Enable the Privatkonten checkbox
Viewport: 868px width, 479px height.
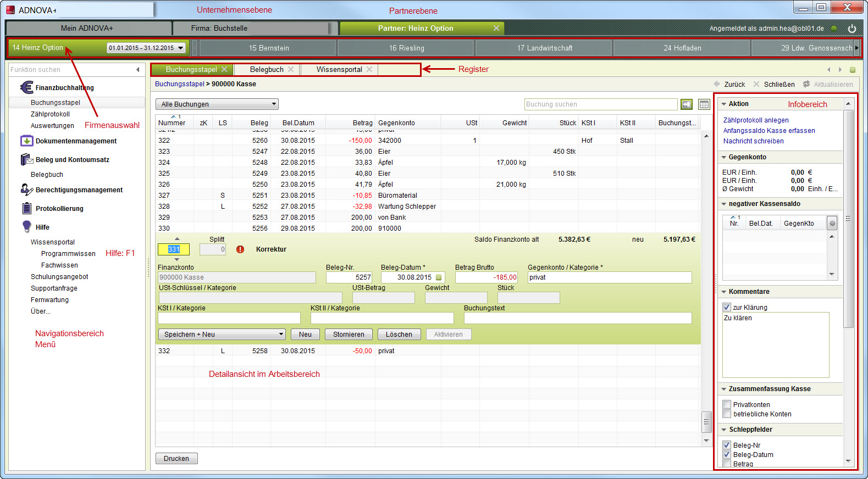(x=727, y=405)
